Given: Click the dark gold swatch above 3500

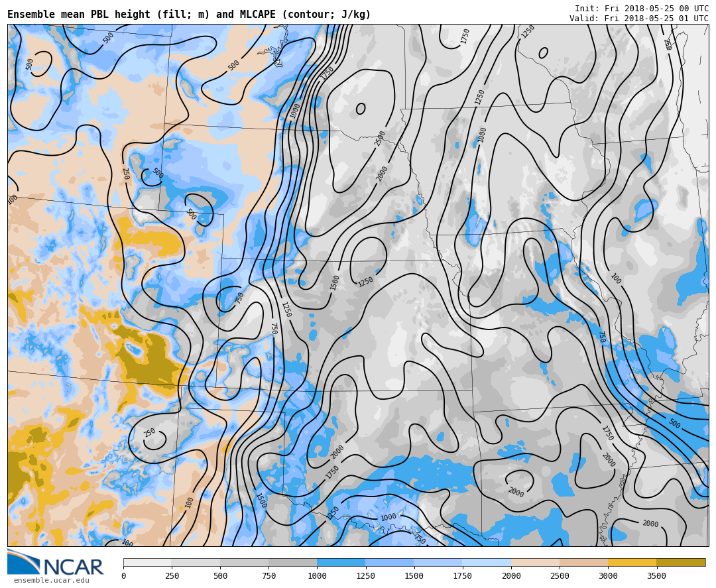Looking at the screenshot, I should [x=681, y=562].
